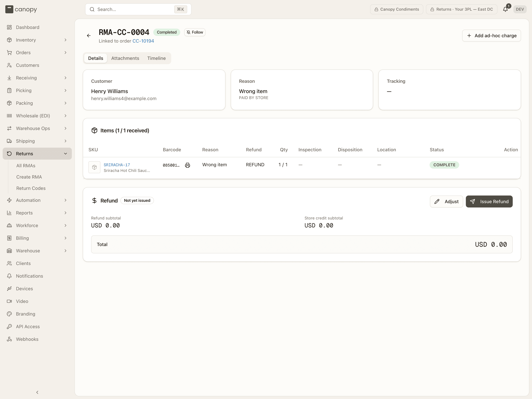
Task: Expand the Automation sidebar section
Action: [x=37, y=200]
